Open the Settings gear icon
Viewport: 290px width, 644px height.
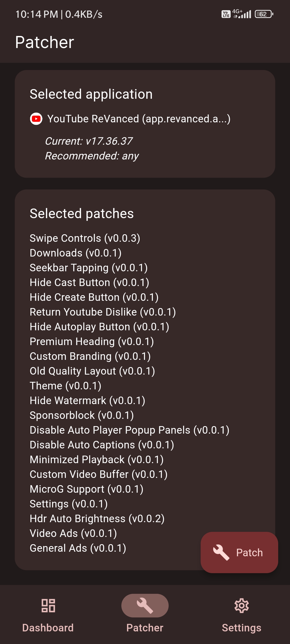pyautogui.click(x=241, y=606)
